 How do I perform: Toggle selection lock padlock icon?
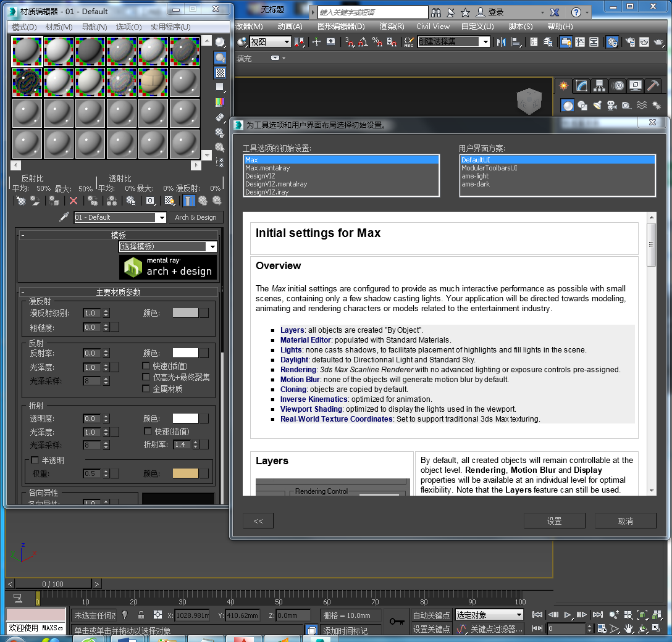coord(141,615)
